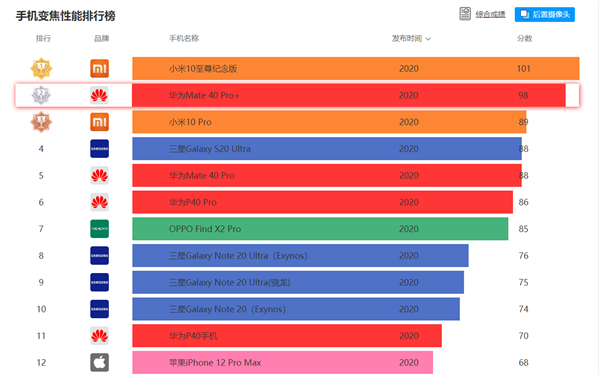Click score 98 of Mate 40 Pro+
600x376 pixels.
(523, 95)
